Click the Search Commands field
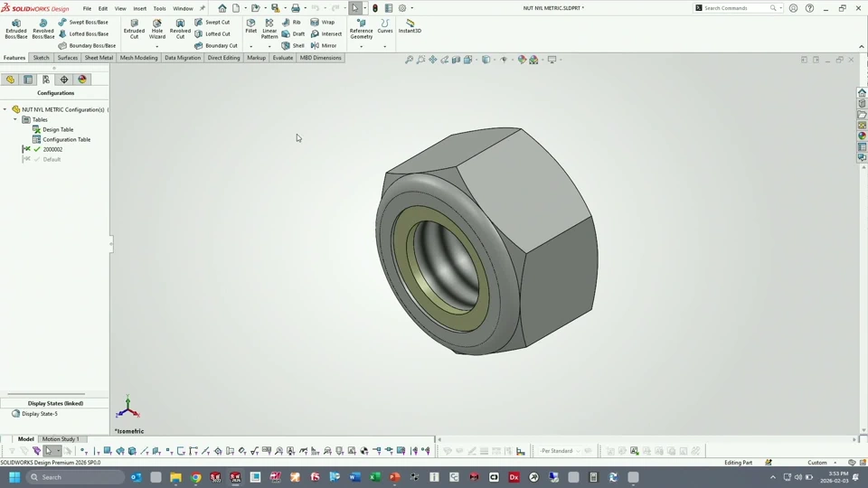 pos(738,8)
